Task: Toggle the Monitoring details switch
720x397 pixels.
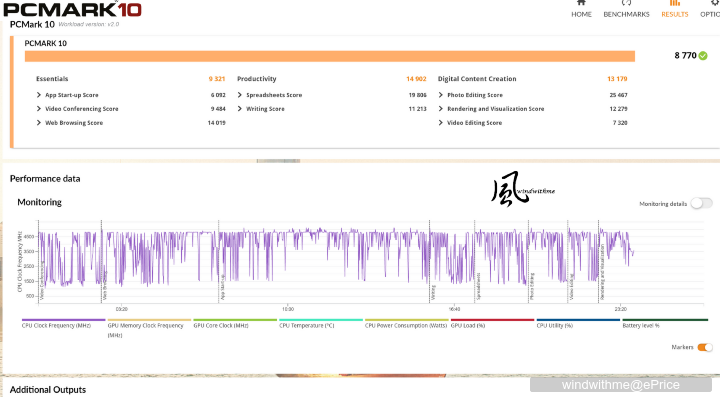Action: click(701, 203)
